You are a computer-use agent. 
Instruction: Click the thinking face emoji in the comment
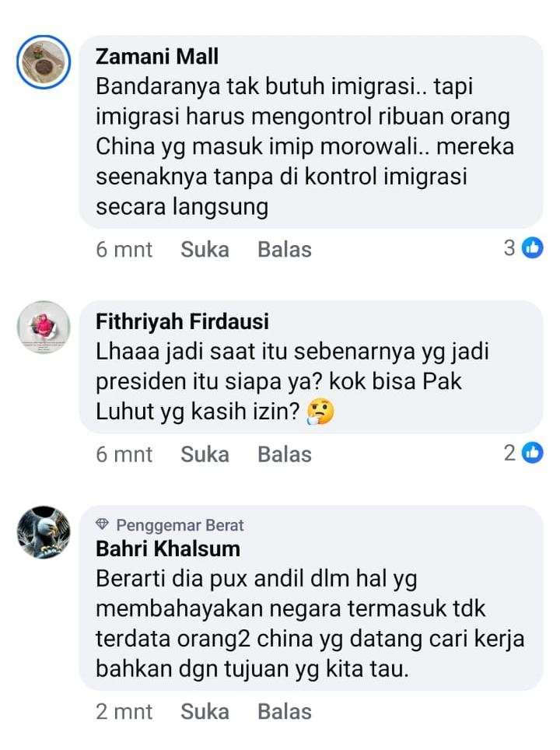click(320, 412)
